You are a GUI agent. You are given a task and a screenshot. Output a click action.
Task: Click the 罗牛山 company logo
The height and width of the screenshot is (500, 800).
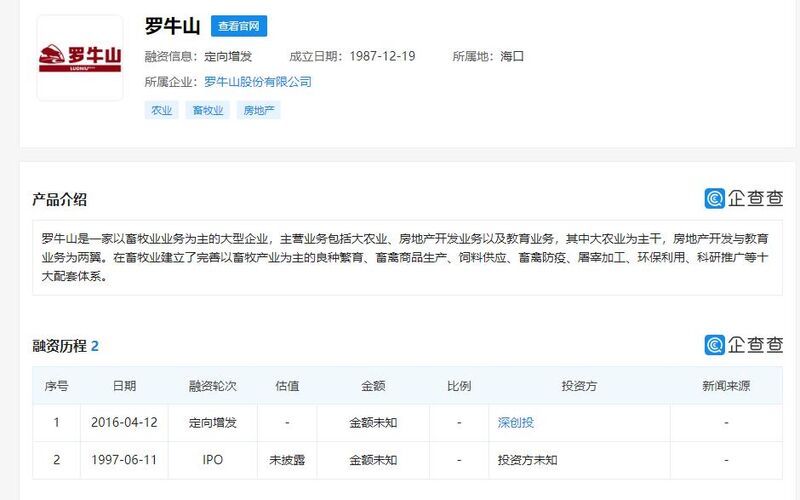click(x=80, y=58)
